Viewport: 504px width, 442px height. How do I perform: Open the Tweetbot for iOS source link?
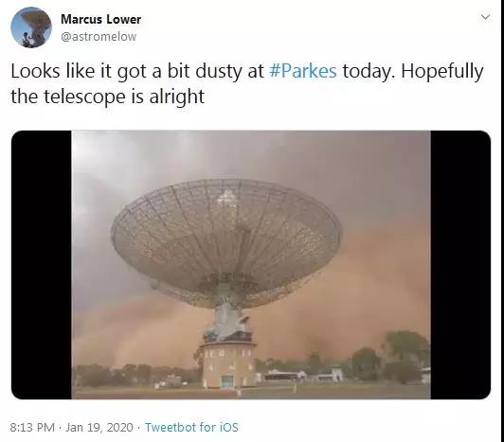tap(191, 428)
